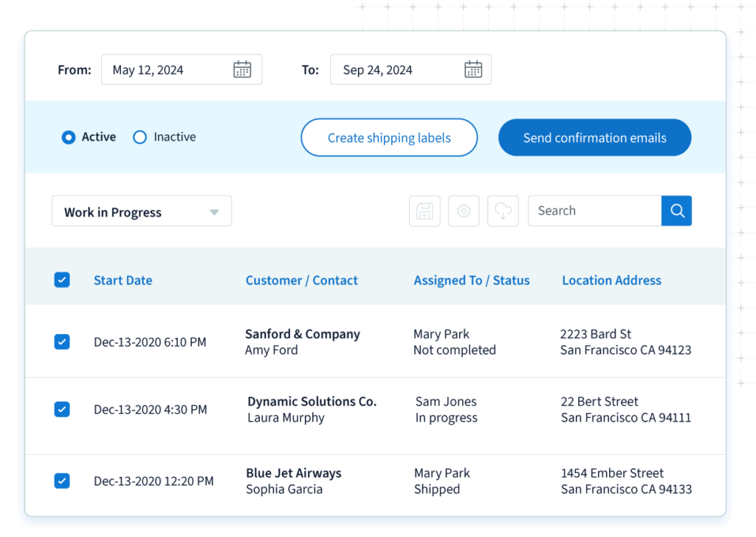Uncheck the Dynamic Solutions Co. row checkbox
Screen dimensions: 756x537
click(62, 409)
